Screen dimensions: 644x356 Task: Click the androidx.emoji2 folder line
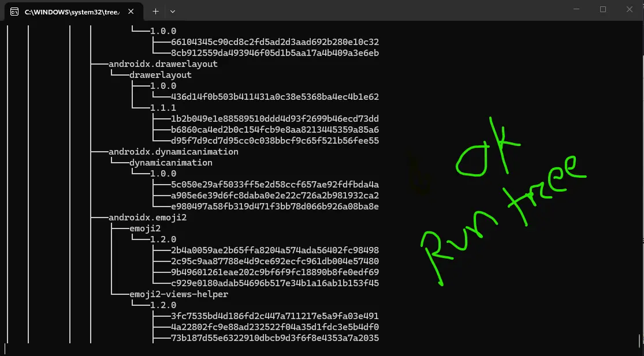click(147, 218)
